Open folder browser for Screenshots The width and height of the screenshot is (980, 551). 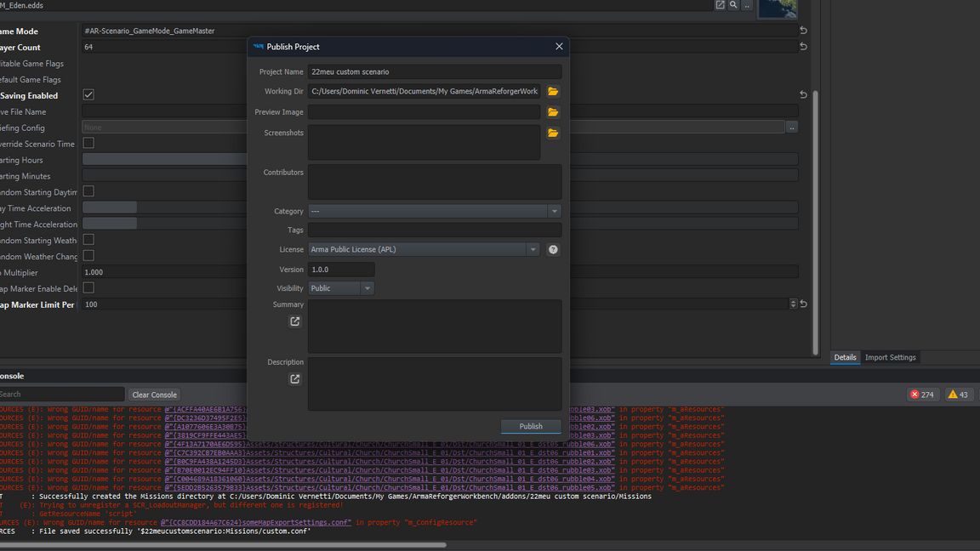pyautogui.click(x=553, y=133)
